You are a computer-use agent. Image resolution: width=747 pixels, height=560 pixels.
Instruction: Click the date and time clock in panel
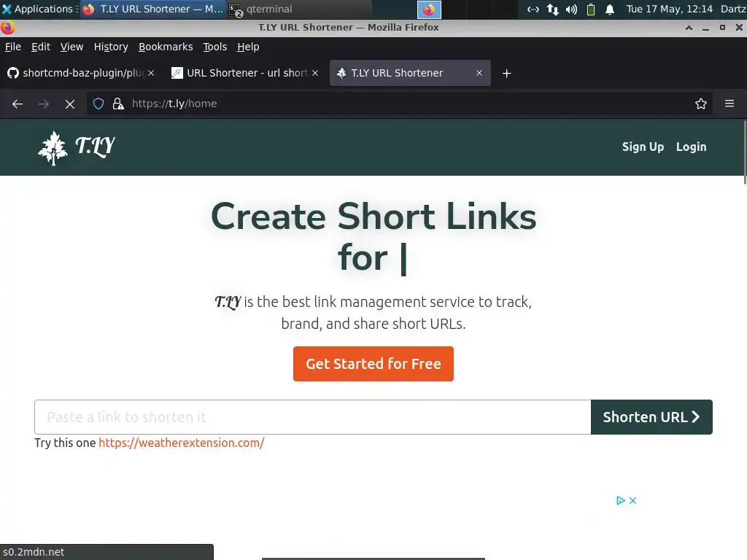click(x=669, y=9)
